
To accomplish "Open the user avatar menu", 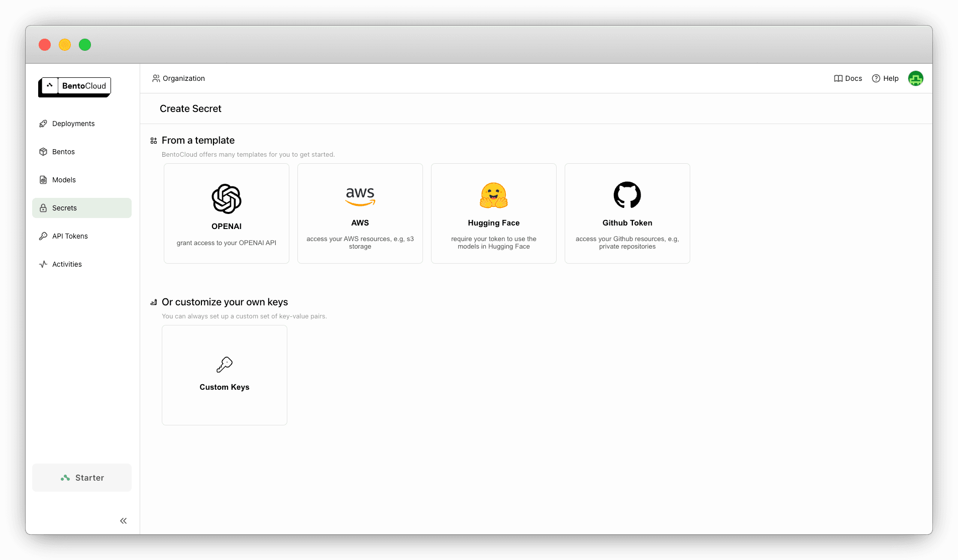I will tap(916, 78).
